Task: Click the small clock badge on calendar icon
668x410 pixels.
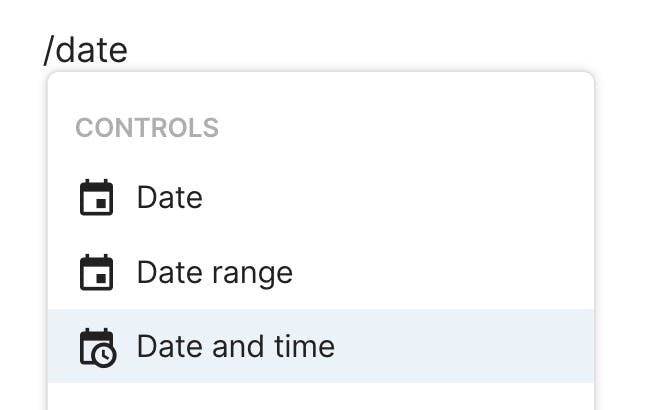Action: coord(105,355)
